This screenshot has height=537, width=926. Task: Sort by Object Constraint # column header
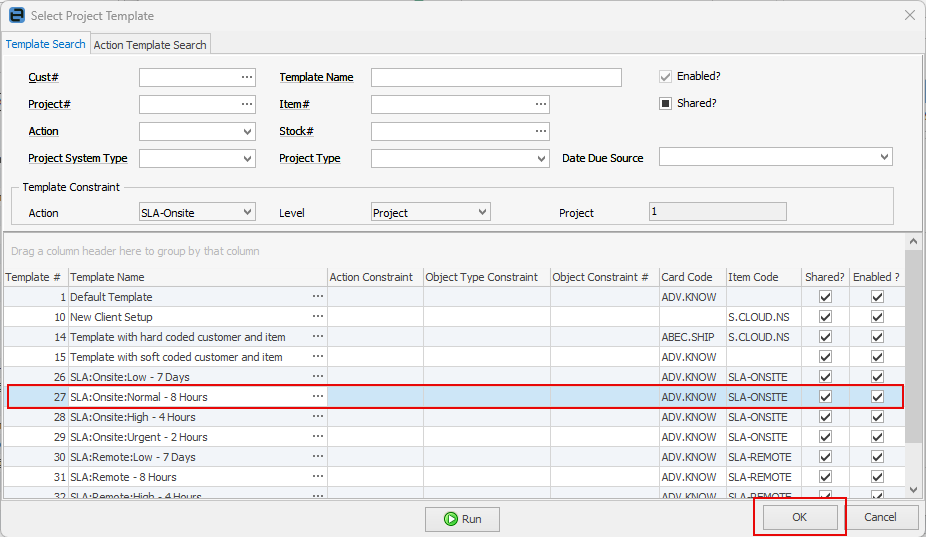point(605,277)
